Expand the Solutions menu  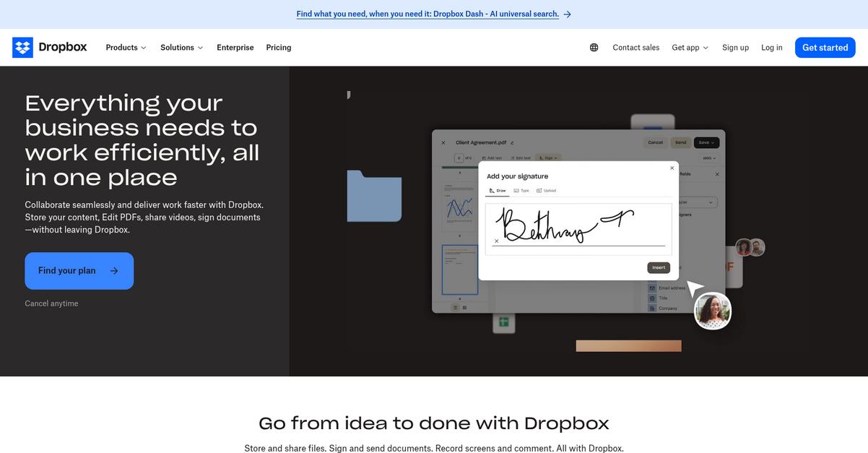point(182,48)
